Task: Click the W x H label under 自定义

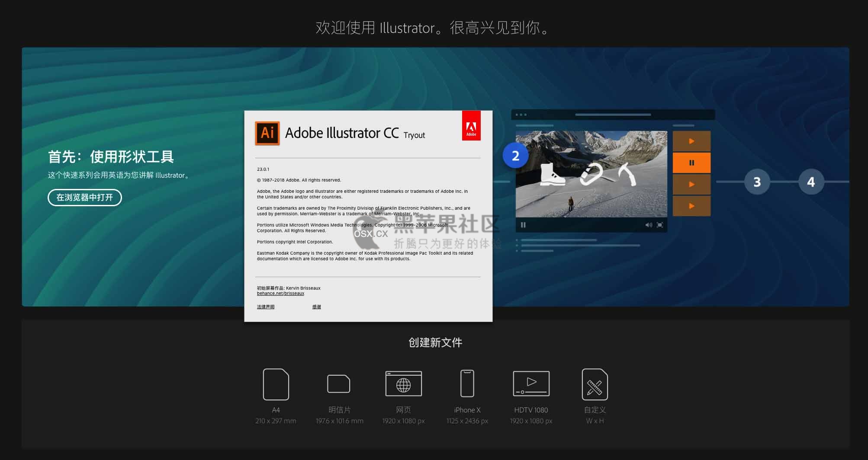Action: coord(595,421)
